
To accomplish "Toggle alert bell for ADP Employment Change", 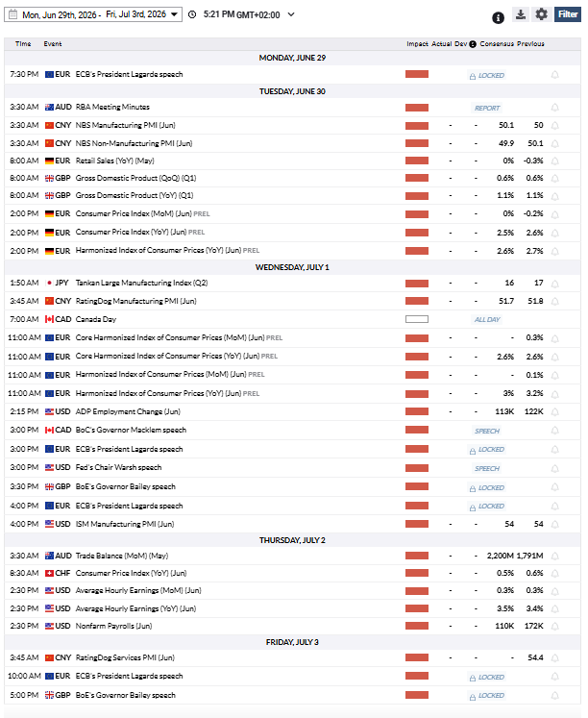I will point(555,411).
